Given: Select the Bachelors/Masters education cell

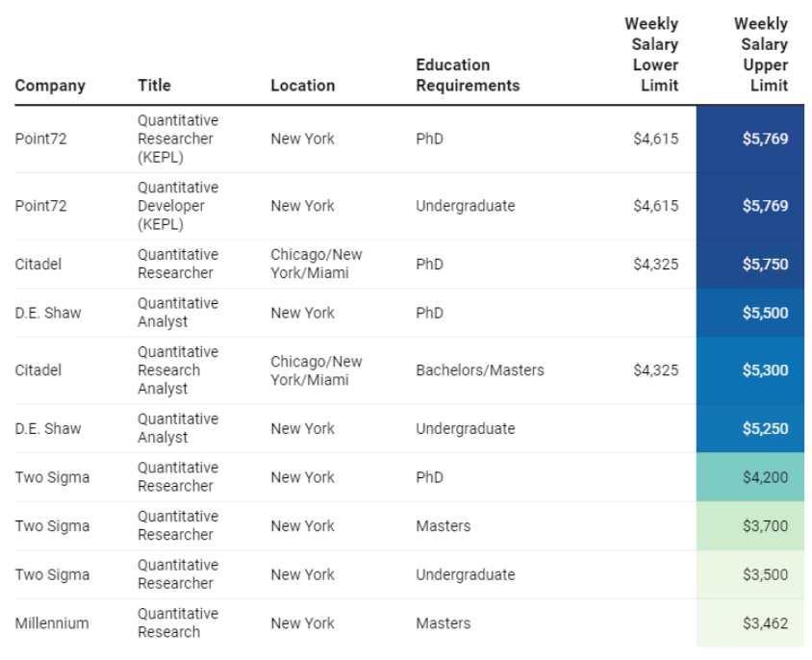Looking at the screenshot, I should click(x=480, y=370).
